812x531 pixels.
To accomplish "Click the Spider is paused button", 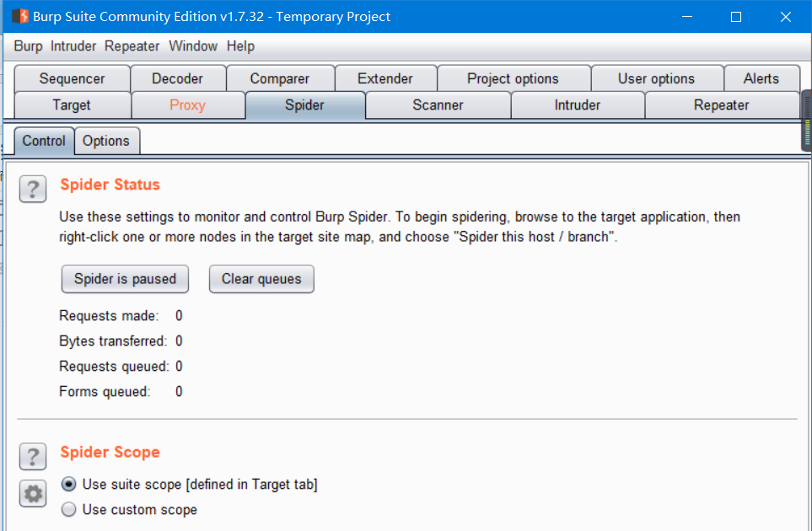I will 125,279.
